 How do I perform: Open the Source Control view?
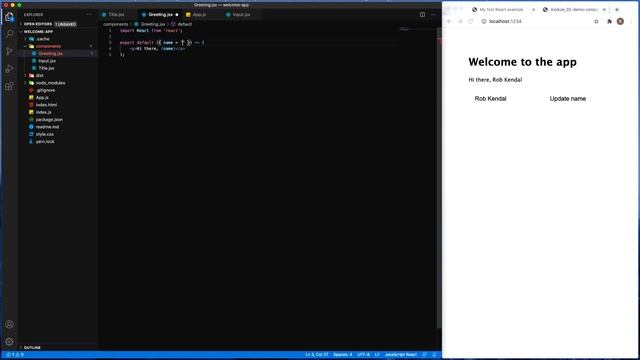point(9,51)
